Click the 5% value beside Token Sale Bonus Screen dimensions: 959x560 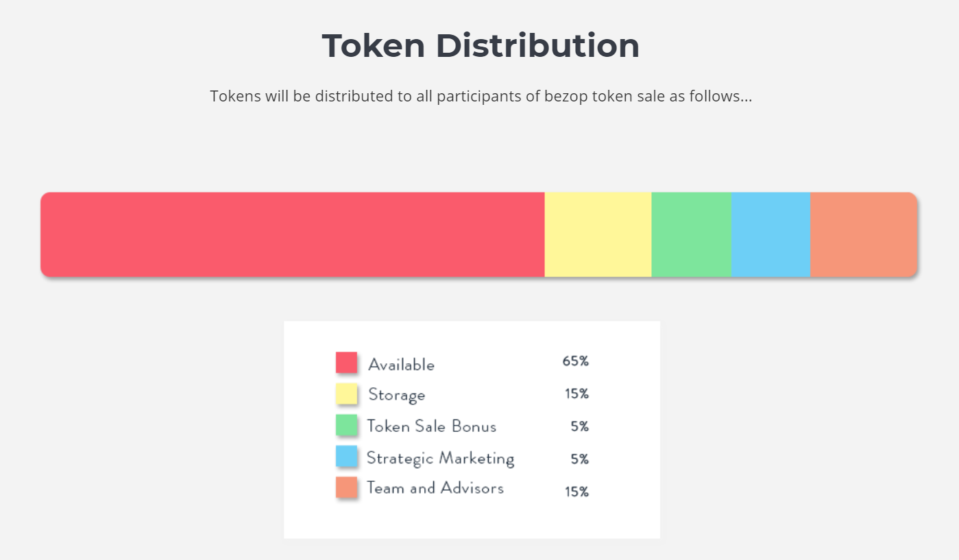[x=579, y=426]
